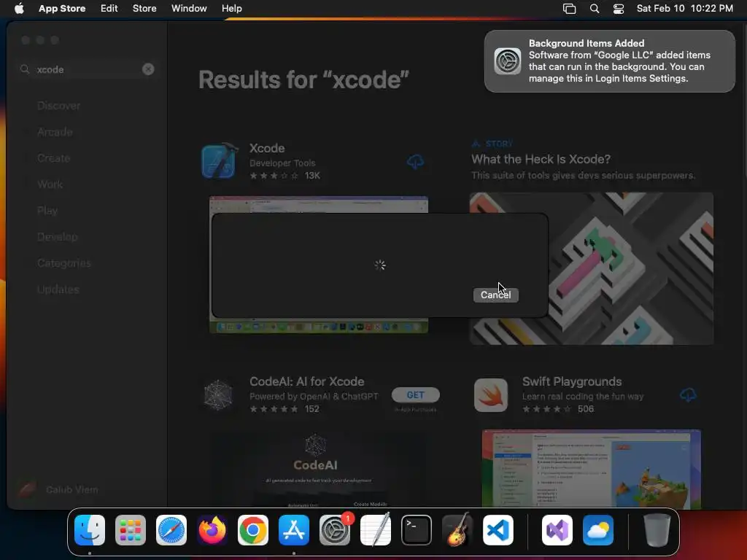Open the Help menu
The width and height of the screenshot is (747, 560).
click(231, 8)
